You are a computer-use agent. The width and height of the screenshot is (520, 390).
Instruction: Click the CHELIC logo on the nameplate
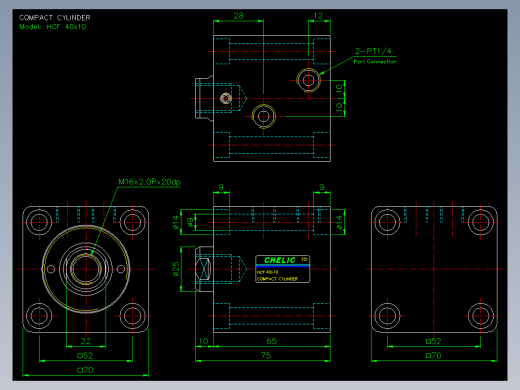pyautogui.click(x=280, y=260)
